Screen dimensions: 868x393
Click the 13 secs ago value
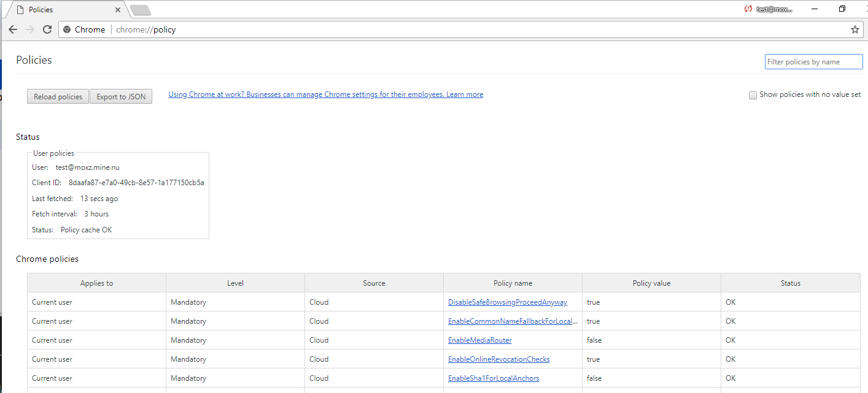(x=99, y=199)
